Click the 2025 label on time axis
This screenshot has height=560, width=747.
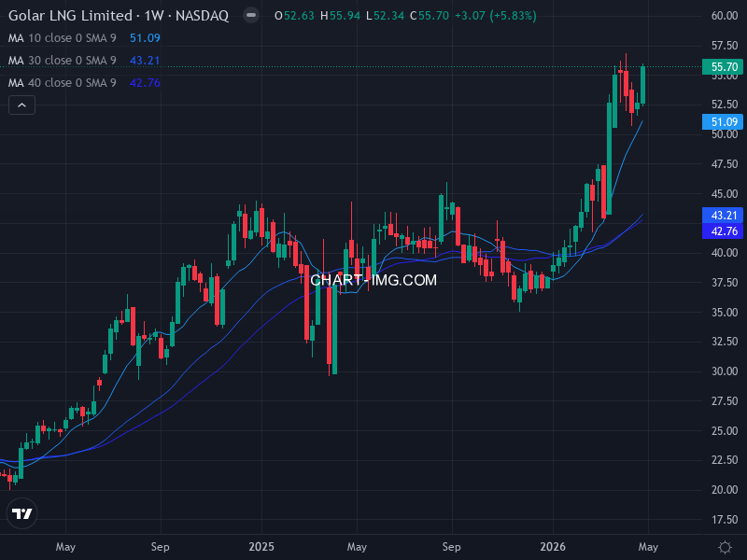point(261,547)
